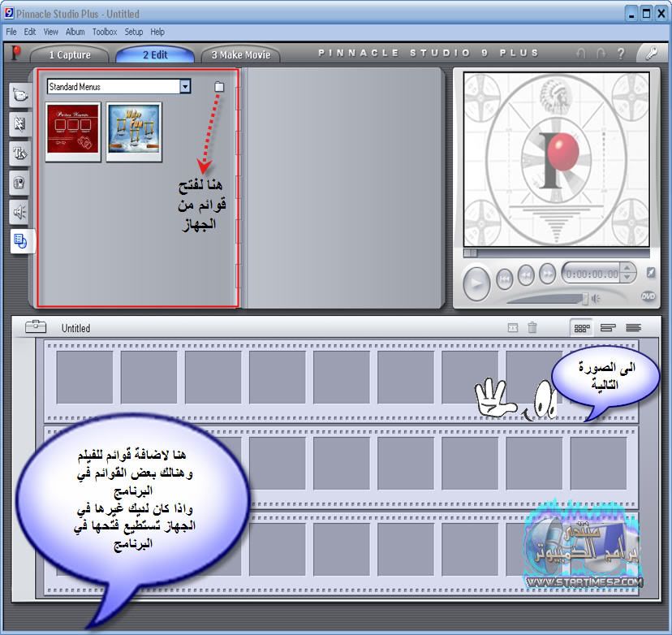Click the wrench premium features icon
The width and height of the screenshot is (672, 635).
pyautogui.click(x=651, y=54)
